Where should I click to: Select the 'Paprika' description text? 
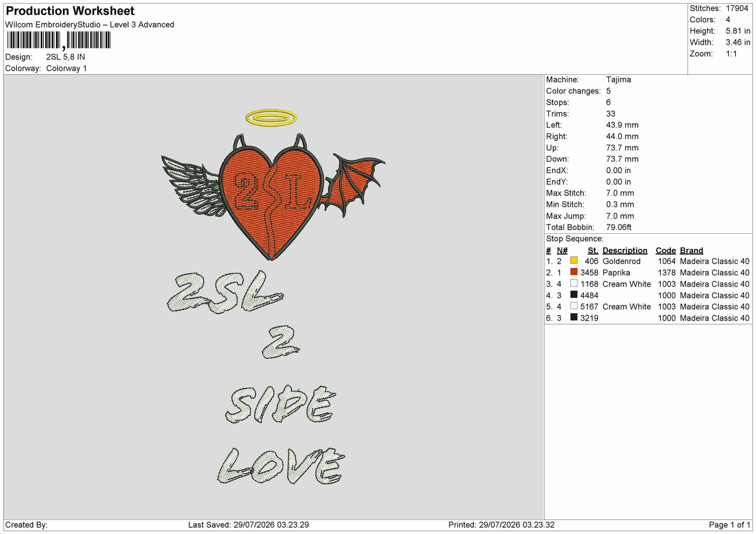click(x=616, y=273)
